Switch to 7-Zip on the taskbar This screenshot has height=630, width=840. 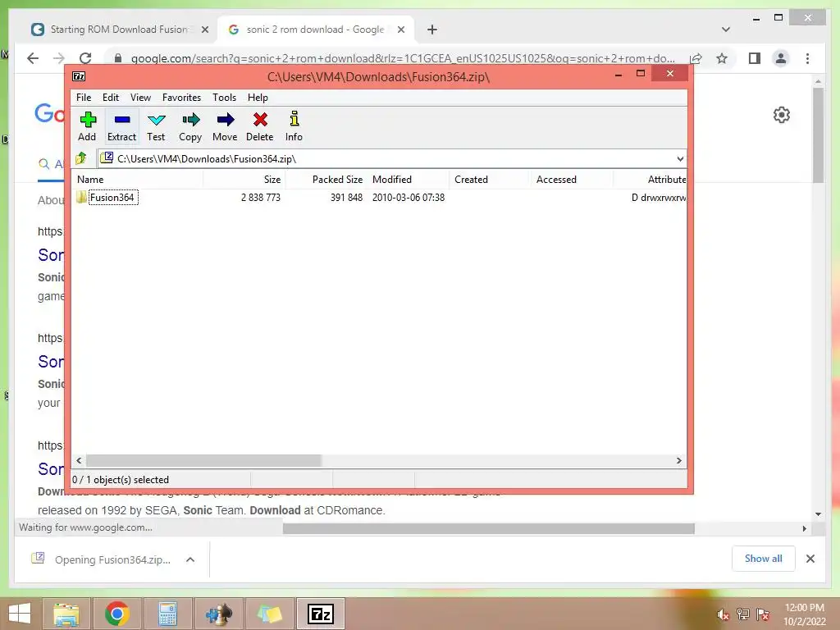(x=321, y=614)
